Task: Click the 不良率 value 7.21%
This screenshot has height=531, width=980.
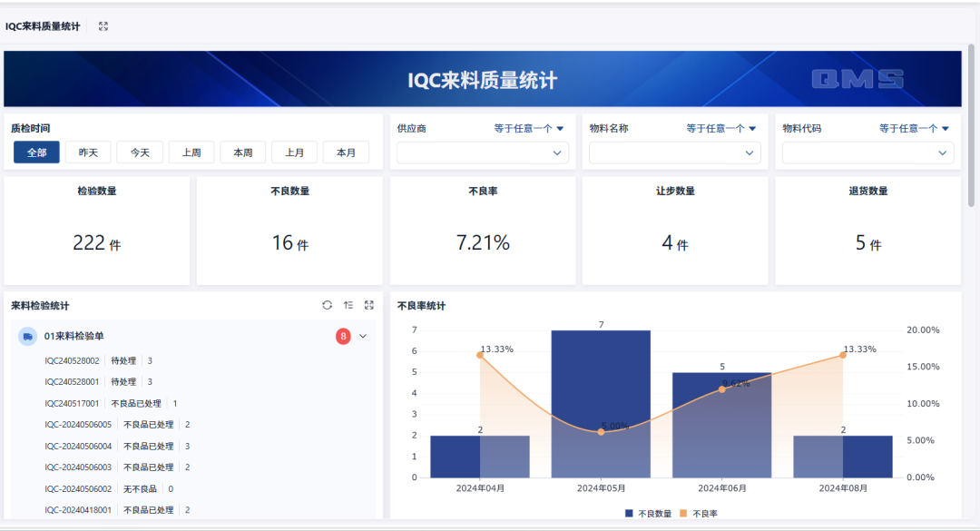Action: coord(483,242)
